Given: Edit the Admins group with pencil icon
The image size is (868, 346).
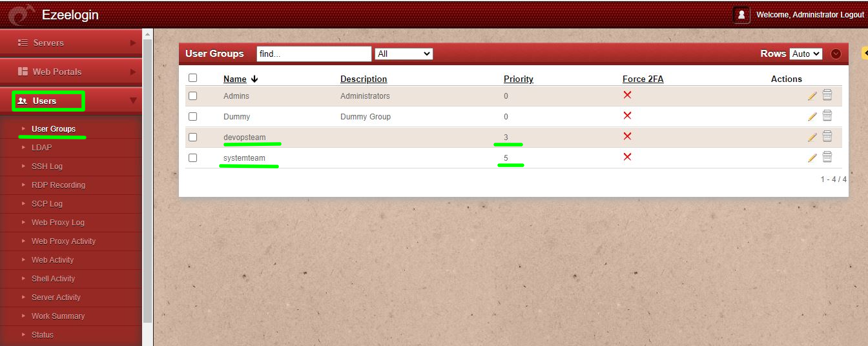Looking at the screenshot, I should [x=812, y=96].
